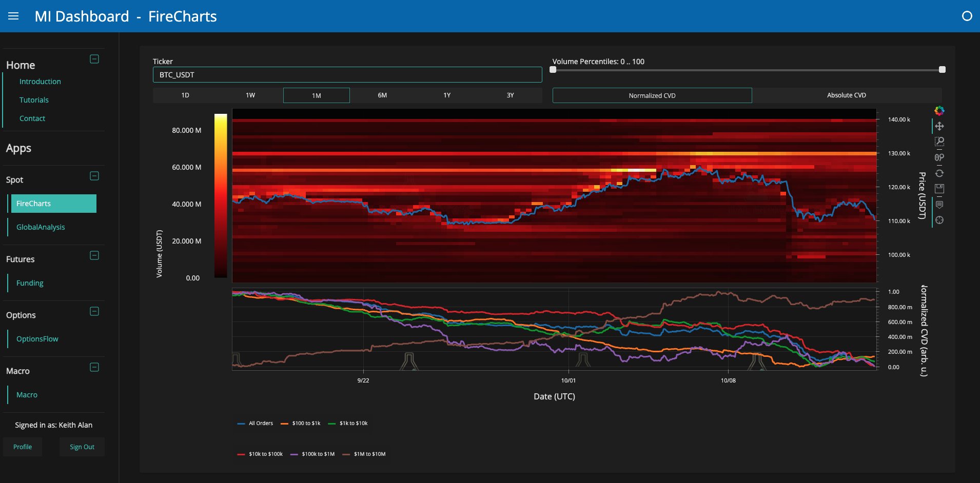Collapse the Home section
This screenshot has height=483, width=980.
(94, 59)
